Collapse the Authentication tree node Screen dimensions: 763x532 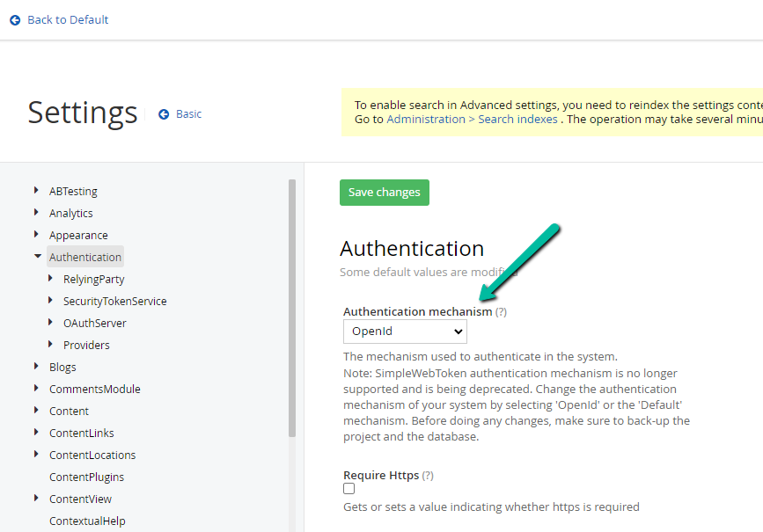tap(37, 256)
